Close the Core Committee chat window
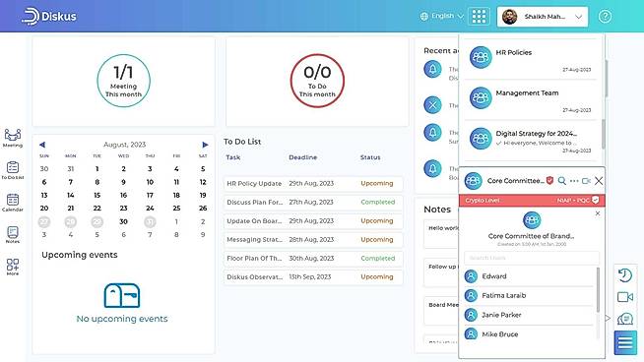Screen dimensions: 644x362 click(x=599, y=181)
